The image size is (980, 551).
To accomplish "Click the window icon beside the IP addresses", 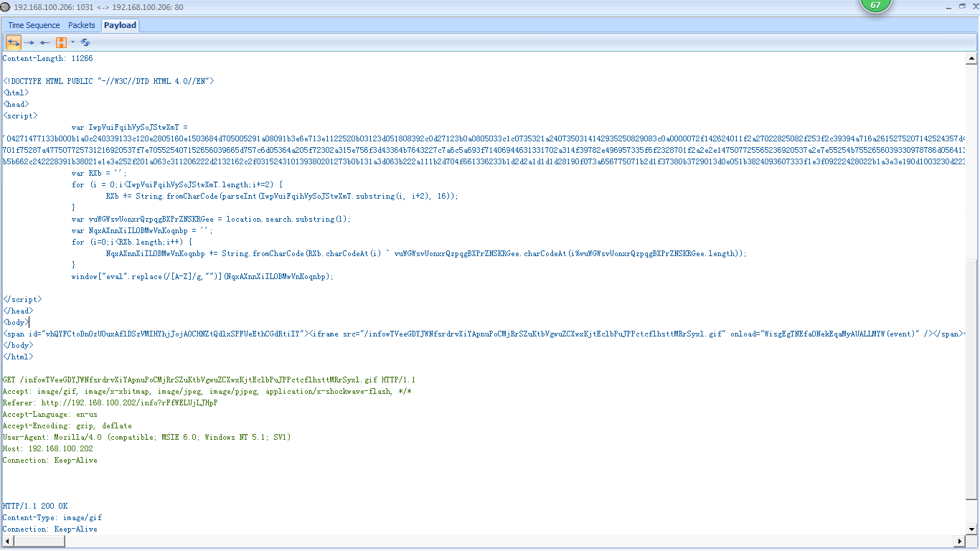I will pos(6,6).
